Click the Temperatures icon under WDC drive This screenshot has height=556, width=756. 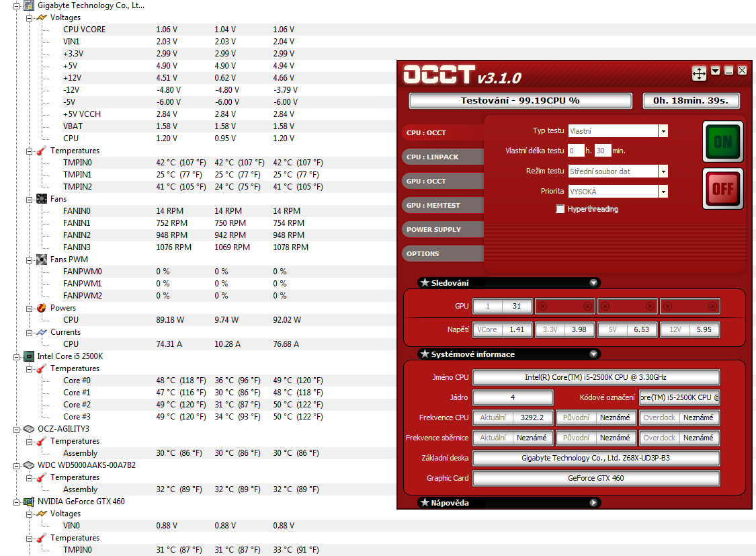42,477
